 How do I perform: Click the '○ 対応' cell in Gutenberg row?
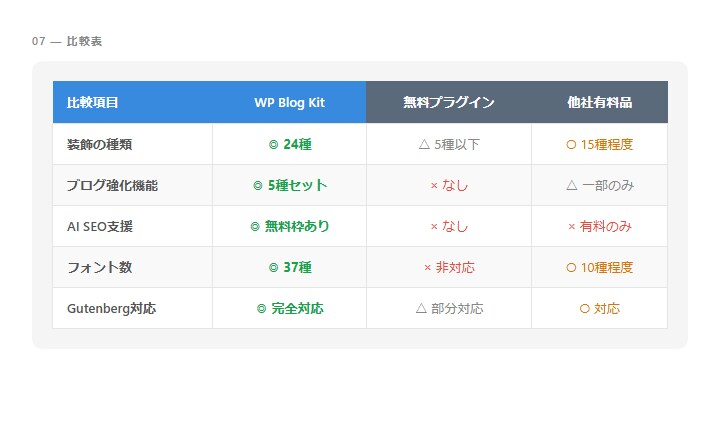[x=599, y=308]
